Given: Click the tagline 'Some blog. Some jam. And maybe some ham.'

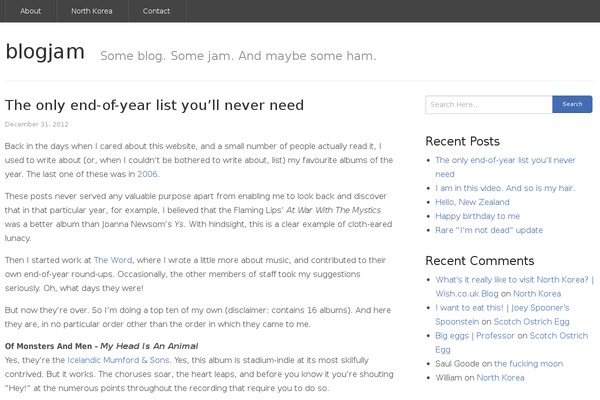Looking at the screenshot, I should pos(238,56).
